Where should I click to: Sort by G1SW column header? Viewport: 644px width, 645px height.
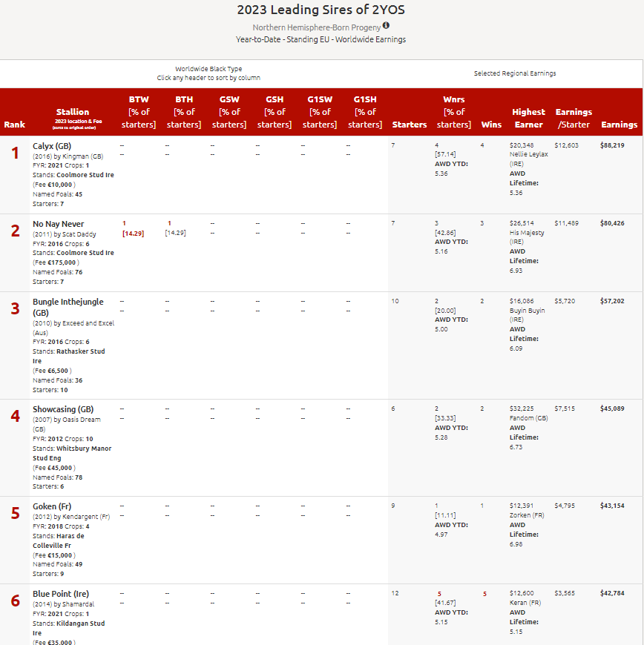coord(320,112)
